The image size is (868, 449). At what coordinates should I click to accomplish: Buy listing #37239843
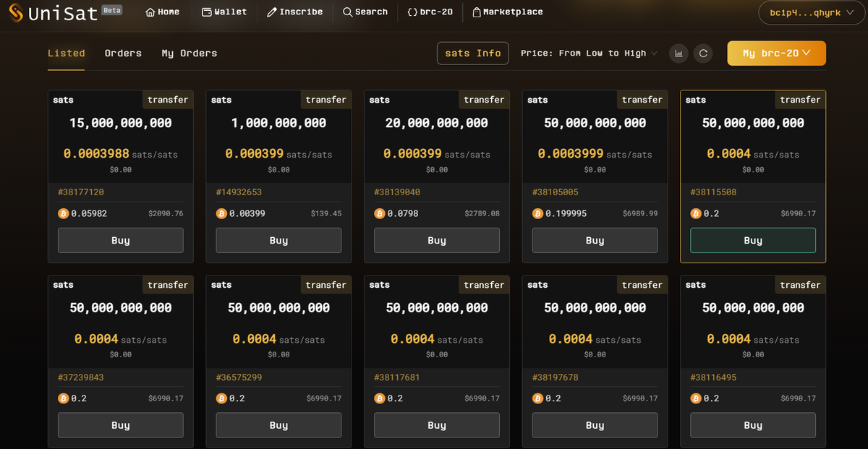[x=120, y=425]
